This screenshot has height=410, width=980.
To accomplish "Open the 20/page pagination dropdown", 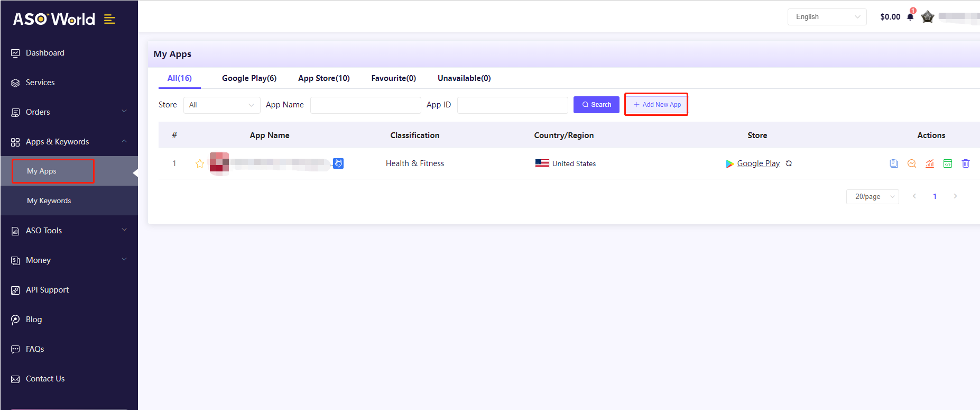I will click(873, 197).
